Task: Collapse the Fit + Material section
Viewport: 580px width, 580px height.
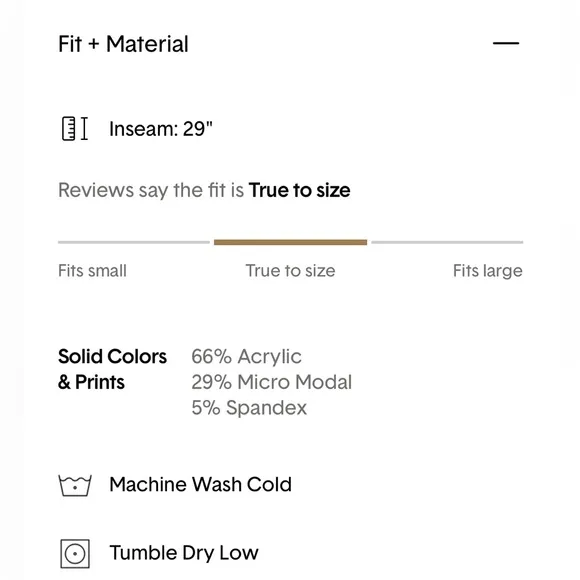Action: coord(506,43)
